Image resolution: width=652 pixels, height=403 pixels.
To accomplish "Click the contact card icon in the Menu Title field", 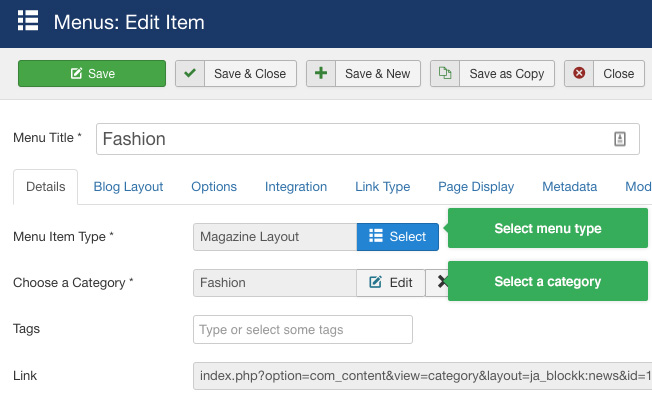I will [620, 139].
